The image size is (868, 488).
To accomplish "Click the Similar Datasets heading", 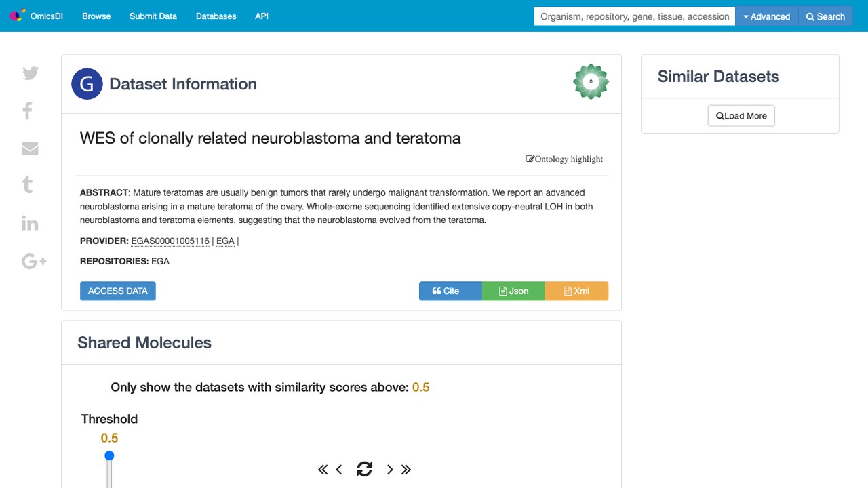I will coord(718,77).
